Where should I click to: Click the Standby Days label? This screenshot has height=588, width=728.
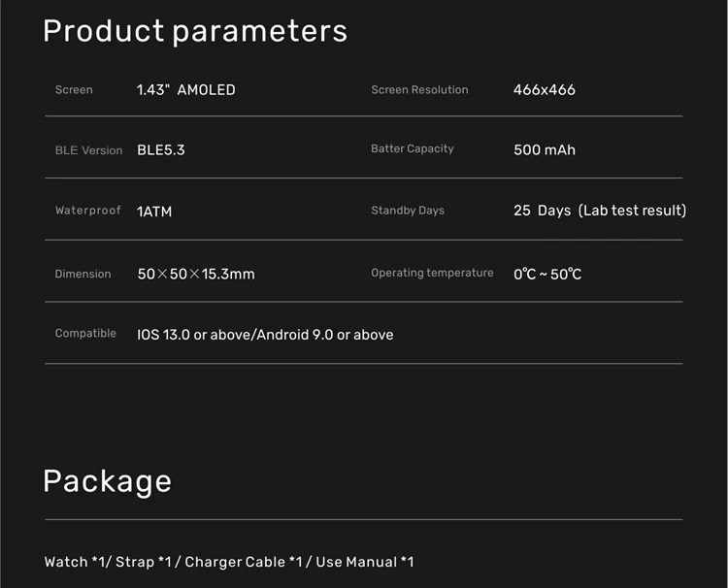[x=408, y=211]
